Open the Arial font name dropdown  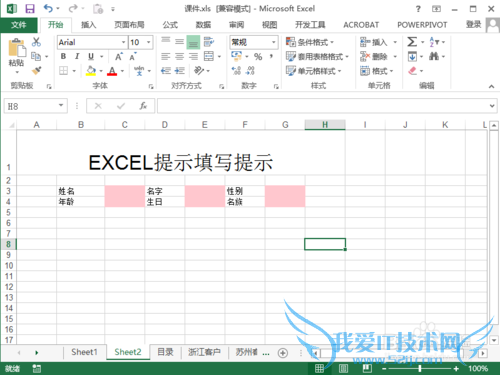coord(123,42)
